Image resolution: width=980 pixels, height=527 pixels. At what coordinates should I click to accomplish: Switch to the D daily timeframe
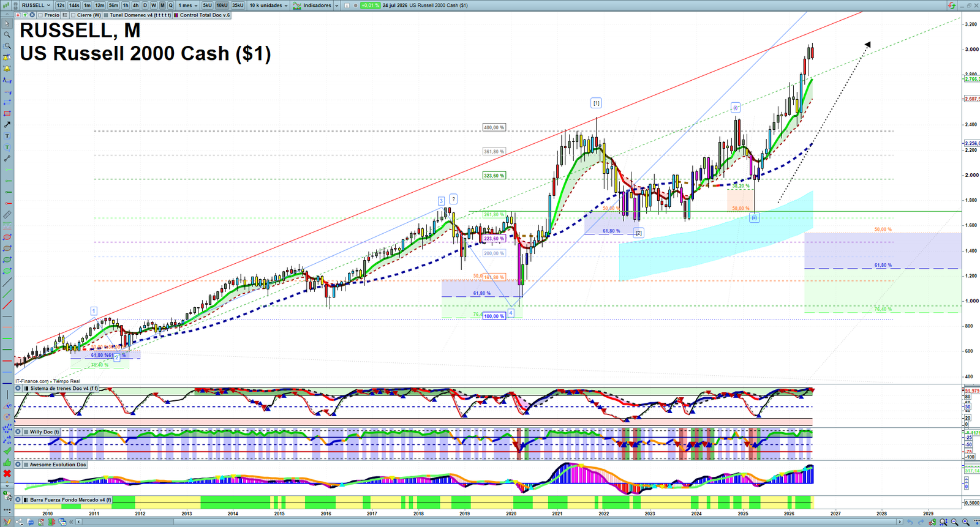(x=145, y=6)
